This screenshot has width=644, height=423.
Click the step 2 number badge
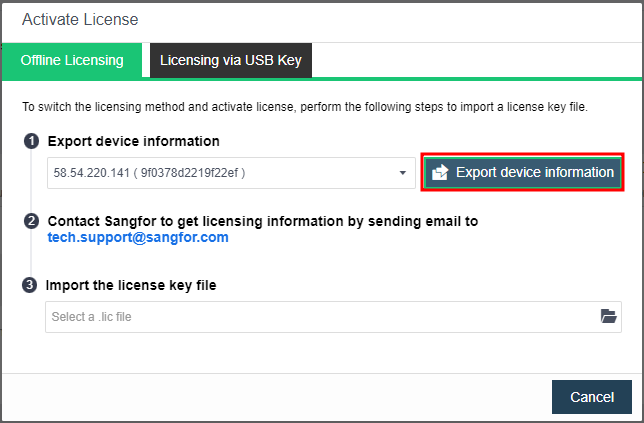click(31, 221)
